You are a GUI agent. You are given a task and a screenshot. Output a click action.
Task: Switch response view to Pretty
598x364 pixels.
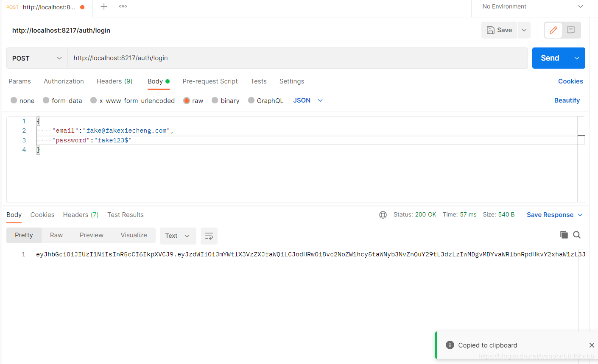24,235
